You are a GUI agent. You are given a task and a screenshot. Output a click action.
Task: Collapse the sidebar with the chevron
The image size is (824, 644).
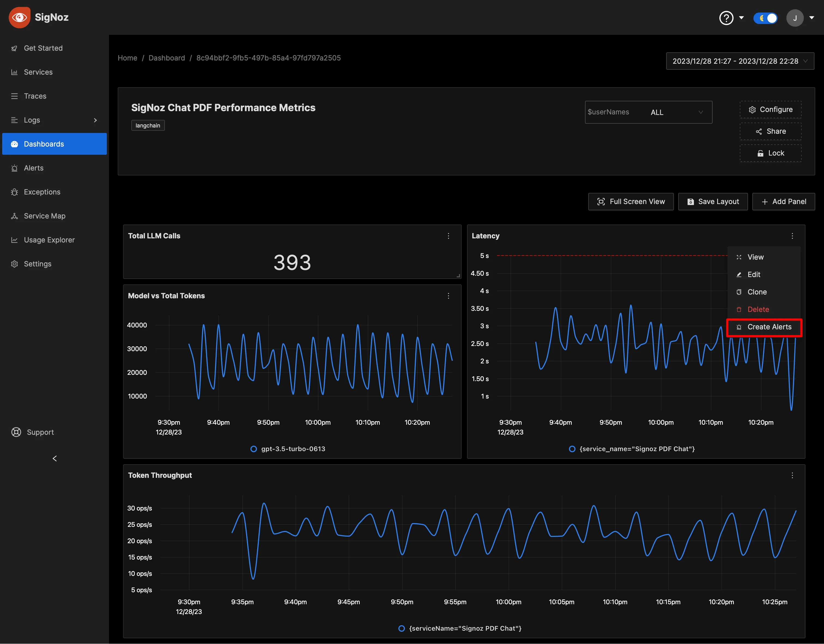(x=55, y=458)
